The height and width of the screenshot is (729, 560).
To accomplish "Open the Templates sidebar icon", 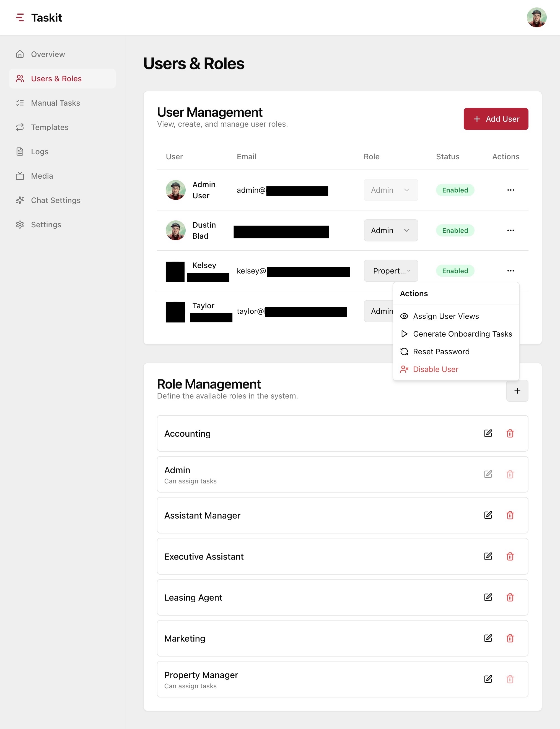I will (x=20, y=127).
